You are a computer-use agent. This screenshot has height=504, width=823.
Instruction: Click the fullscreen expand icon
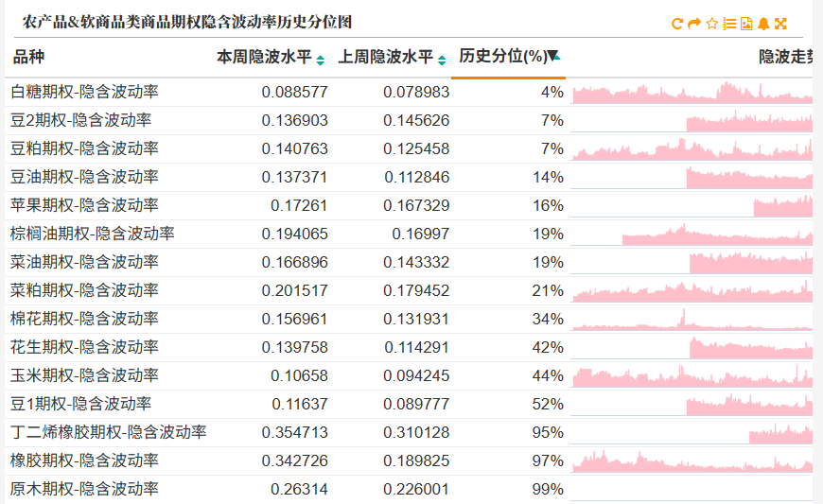point(780,24)
